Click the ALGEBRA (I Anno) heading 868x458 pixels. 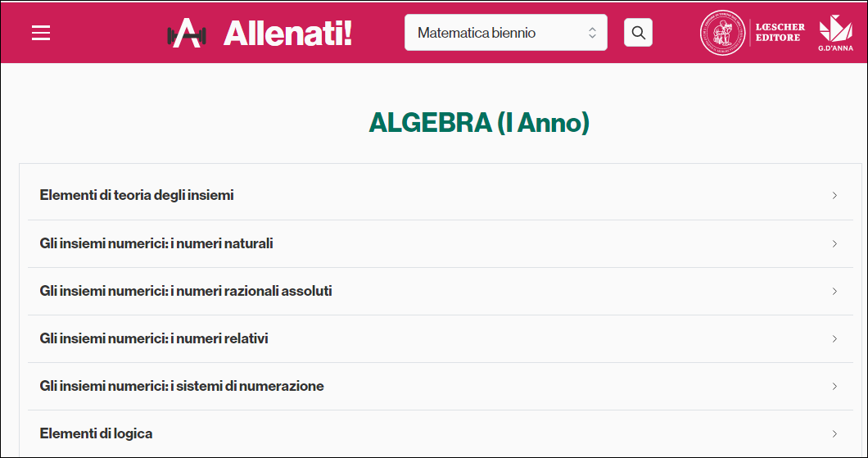[x=479, y=123]
